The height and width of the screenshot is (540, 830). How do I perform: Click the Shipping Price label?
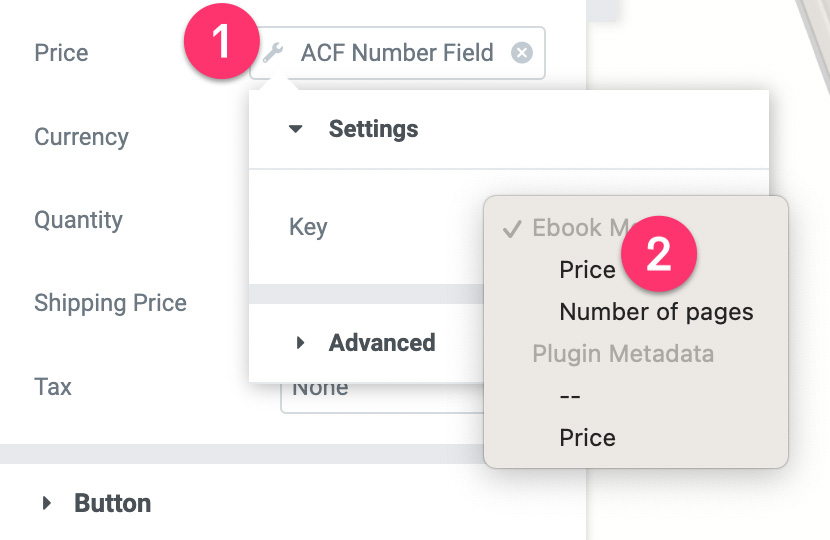[x=110, y=303]
